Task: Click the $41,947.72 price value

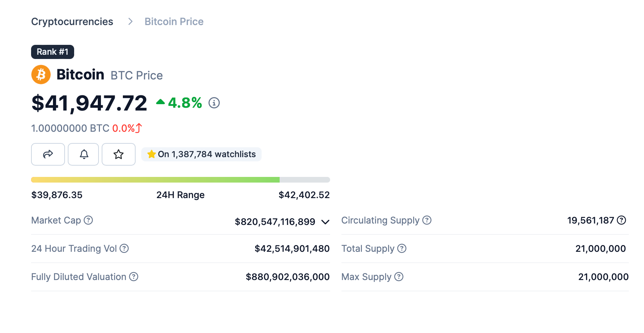Action: [89, 103]
